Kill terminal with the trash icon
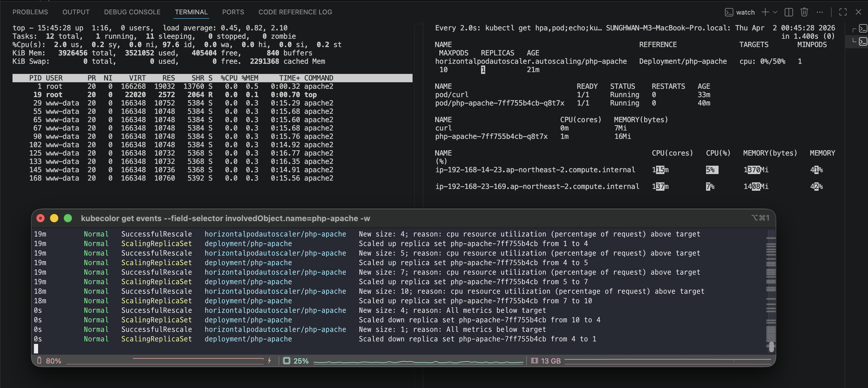The image size is (868, 388). [x=804, y=12]
